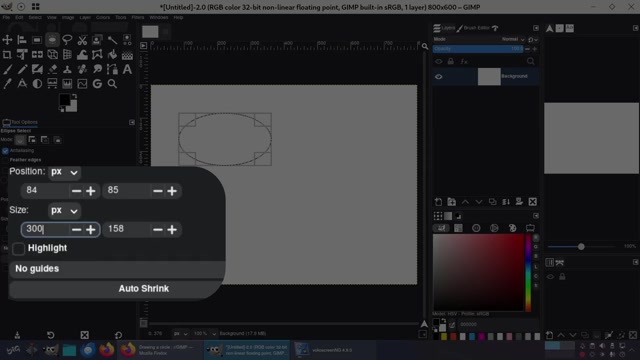Viewport: 640px width, 360px height.
Task: Raise the layer one step
Action: (465, 202)
